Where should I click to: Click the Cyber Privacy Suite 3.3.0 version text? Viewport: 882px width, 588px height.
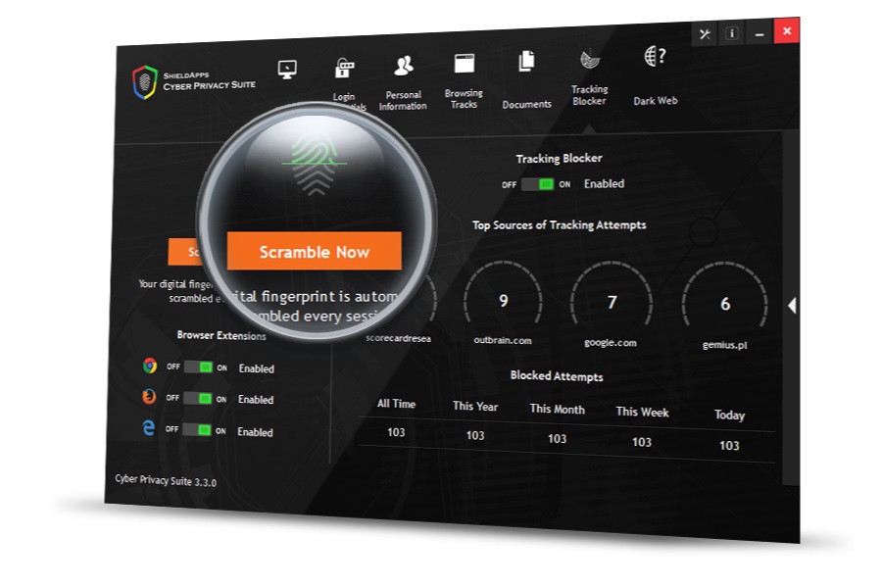tap(166, 480)
